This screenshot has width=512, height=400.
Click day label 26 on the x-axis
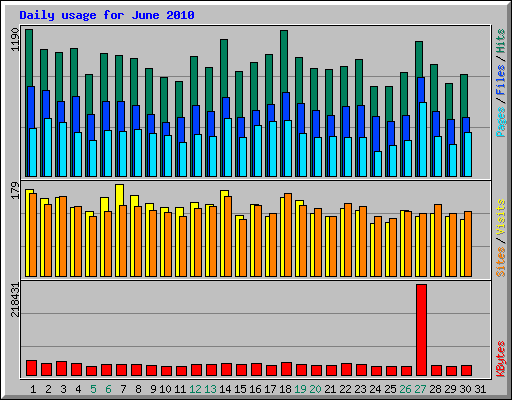pos(405,389)
